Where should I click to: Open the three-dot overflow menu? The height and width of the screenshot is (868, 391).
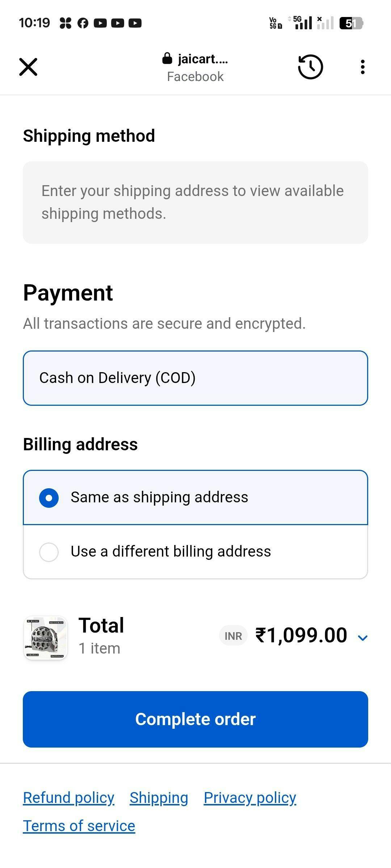coord(362,67)
